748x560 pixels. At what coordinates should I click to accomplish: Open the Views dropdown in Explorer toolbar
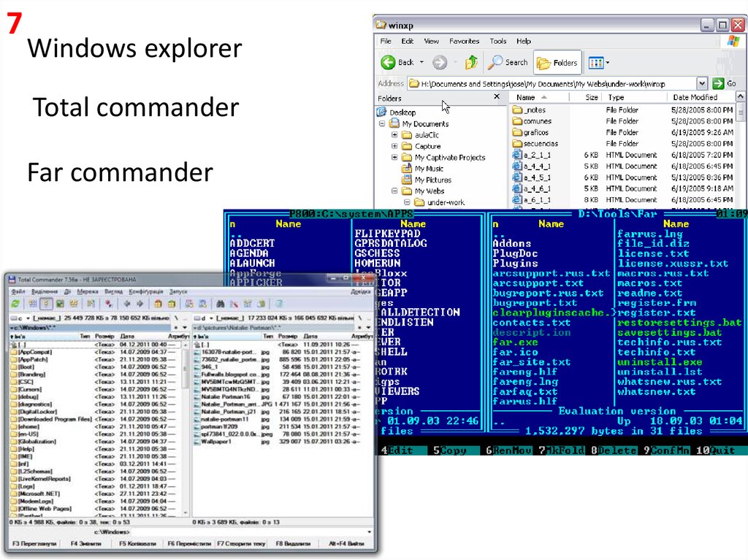click(x=599, y=63)
